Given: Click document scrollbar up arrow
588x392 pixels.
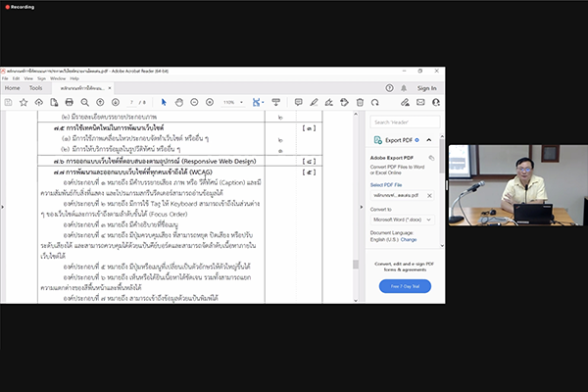Looking at the screenshot, I should 356,114.
